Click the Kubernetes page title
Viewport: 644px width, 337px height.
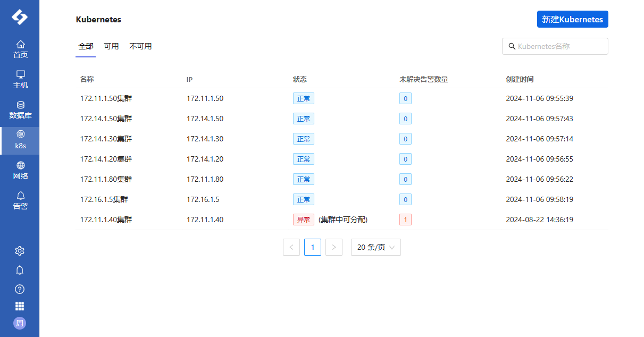(98, 20)
